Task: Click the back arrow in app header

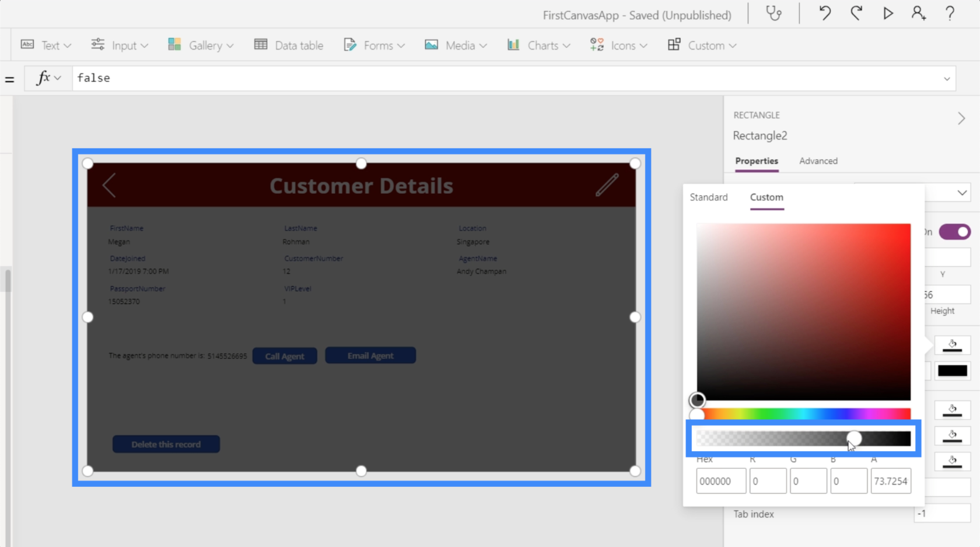Action: [109, 186]
